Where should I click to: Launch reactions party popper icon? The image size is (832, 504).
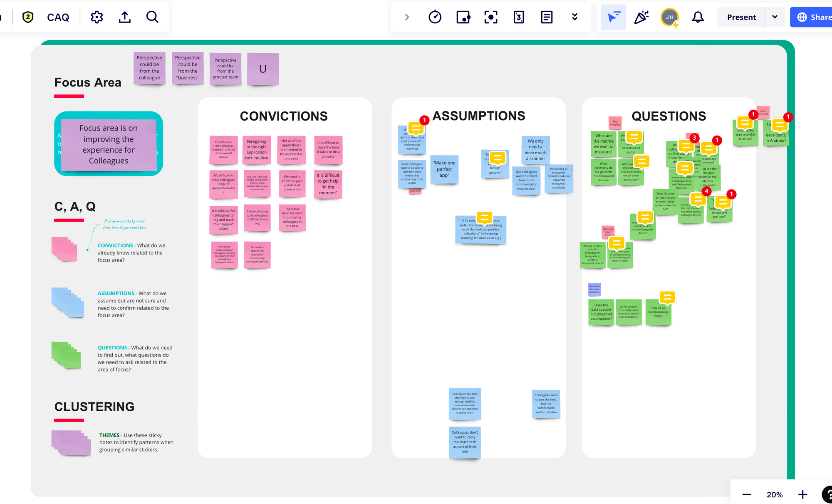point(641,17)
